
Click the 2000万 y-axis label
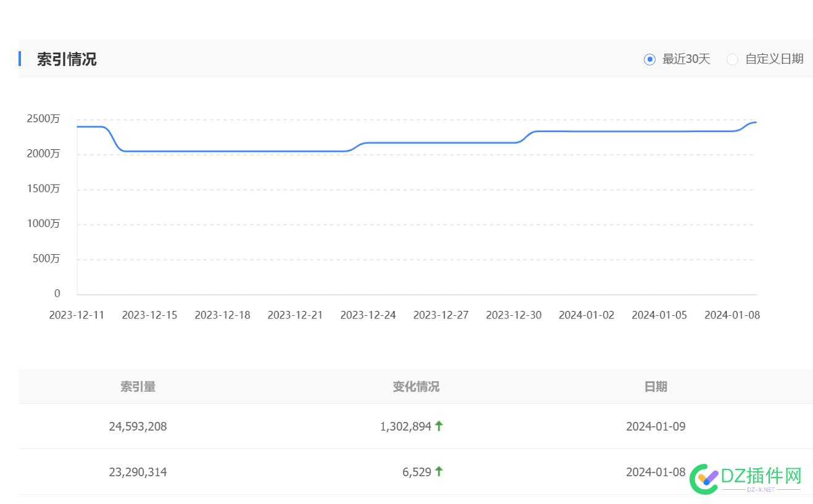coord(43,154)
